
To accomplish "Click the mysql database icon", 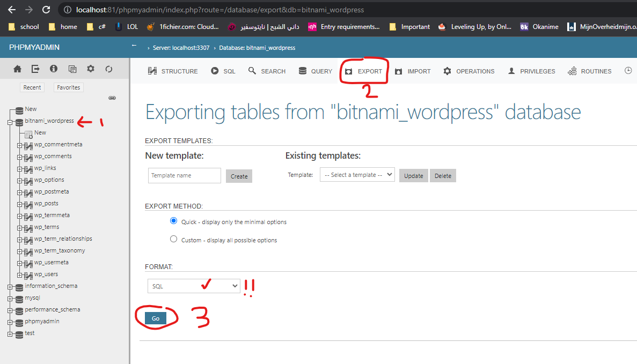I will coord(19,299).
